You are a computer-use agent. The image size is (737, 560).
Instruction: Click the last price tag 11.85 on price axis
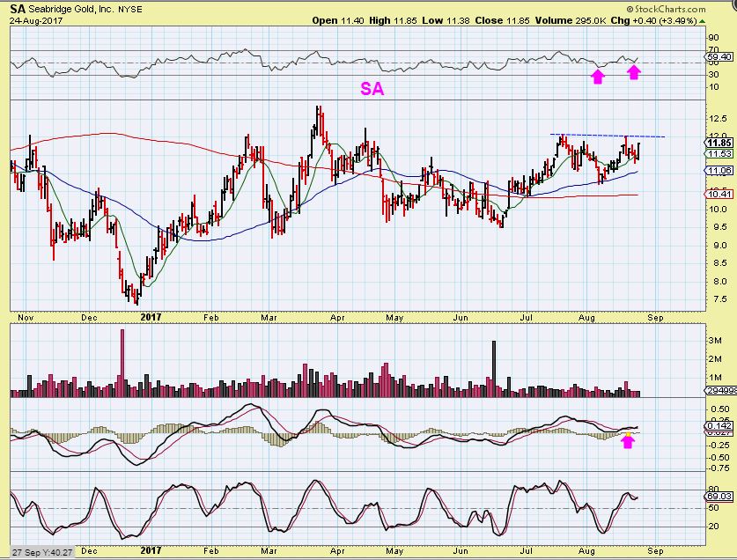719,144
